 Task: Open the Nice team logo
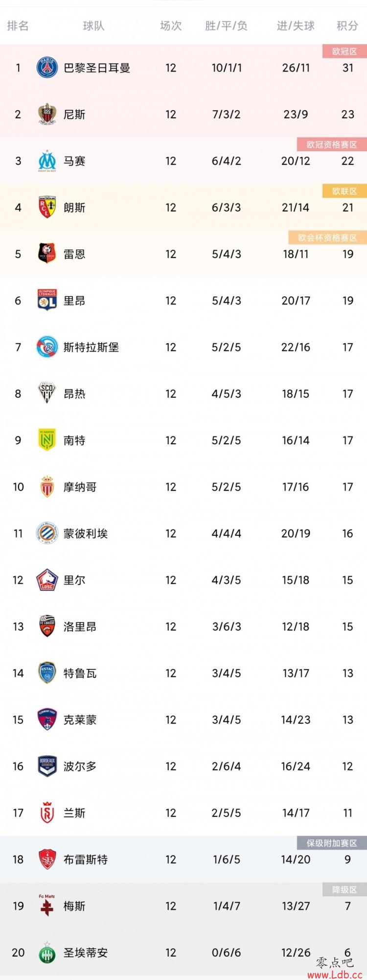point(47,114)
